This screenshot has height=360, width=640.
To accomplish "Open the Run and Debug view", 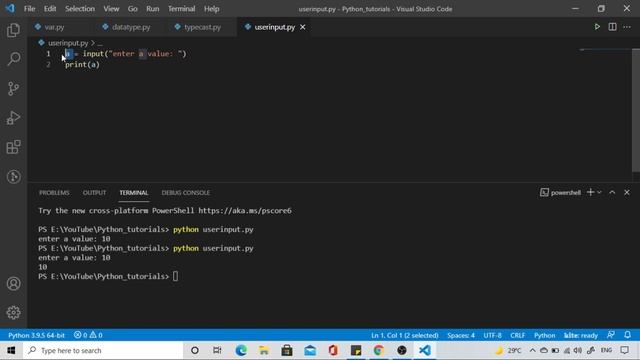I will point(13,118).
